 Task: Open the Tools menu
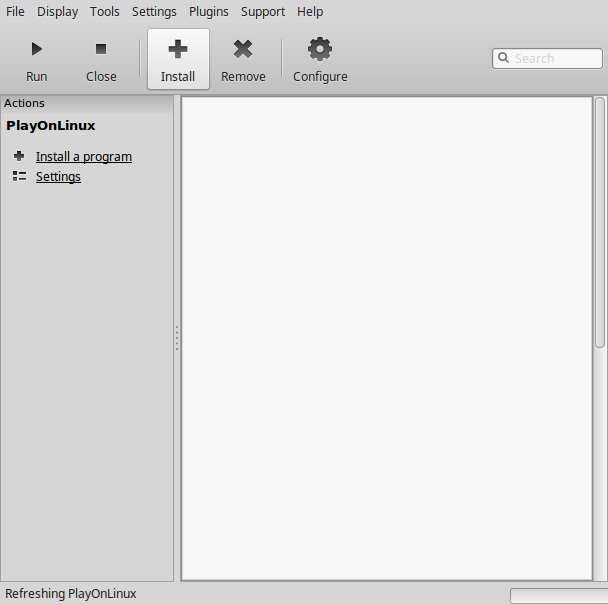pos(105,12)
